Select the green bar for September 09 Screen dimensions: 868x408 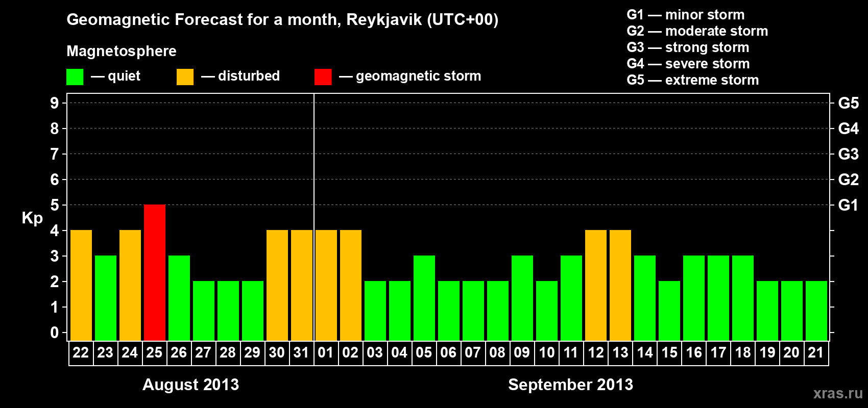522,298
